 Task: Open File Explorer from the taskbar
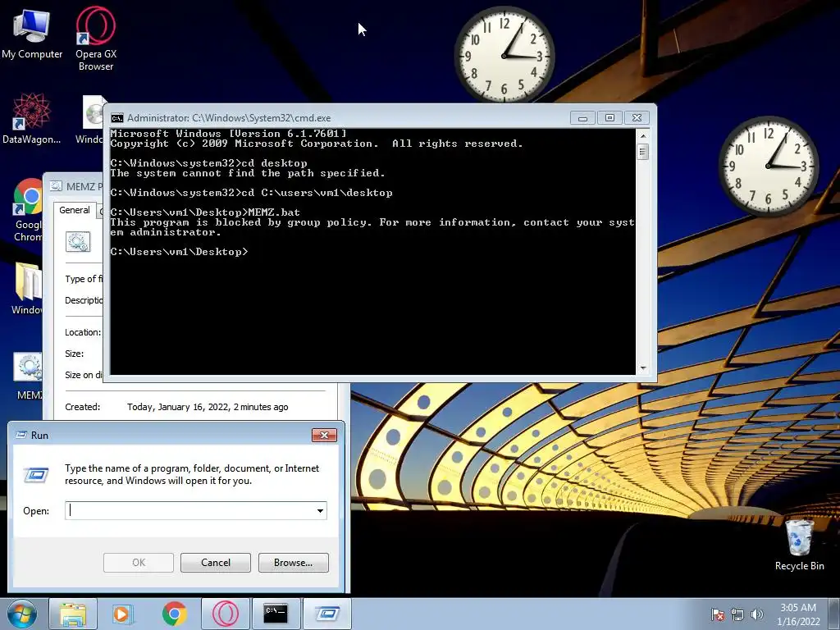pos(73,614)
